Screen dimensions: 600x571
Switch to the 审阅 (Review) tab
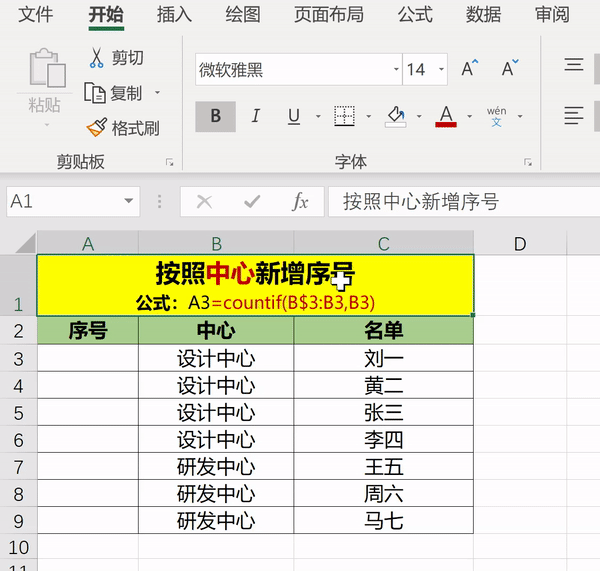pyautogui.click(x=552, y=15)
